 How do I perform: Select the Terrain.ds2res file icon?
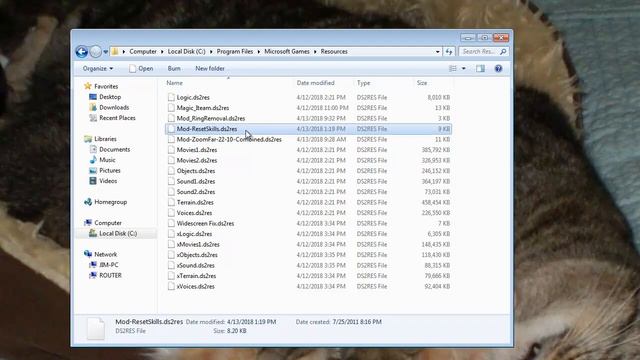[x=171, y=202]
